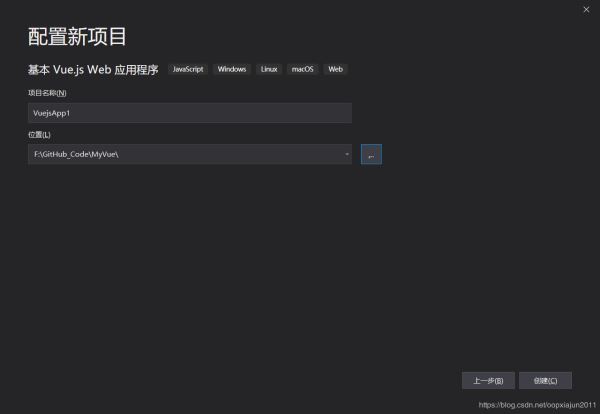Screen dimensions: 600x414
Task: Expand the location dropdown arrow
Action: 346,154
